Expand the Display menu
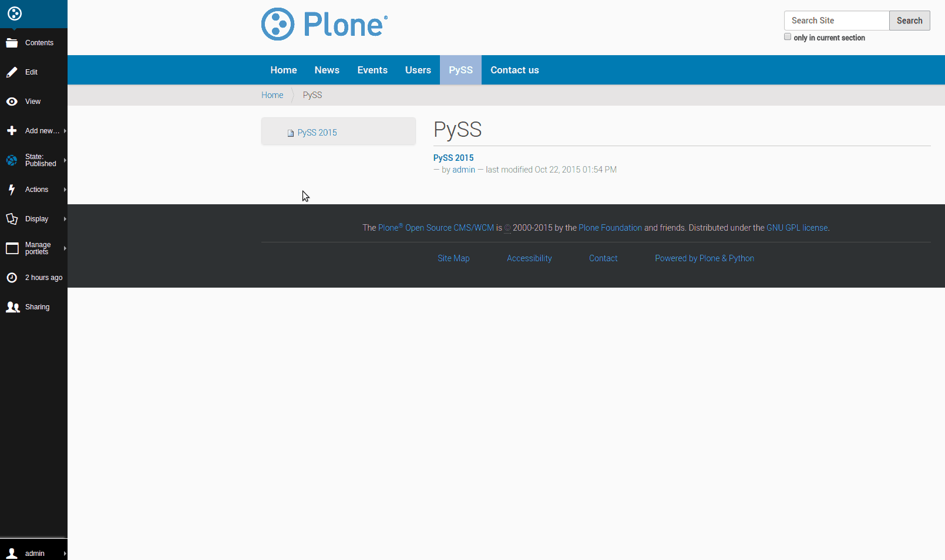Image resolution: width=945 pixels, height=560 pixels. coord(36,219)
